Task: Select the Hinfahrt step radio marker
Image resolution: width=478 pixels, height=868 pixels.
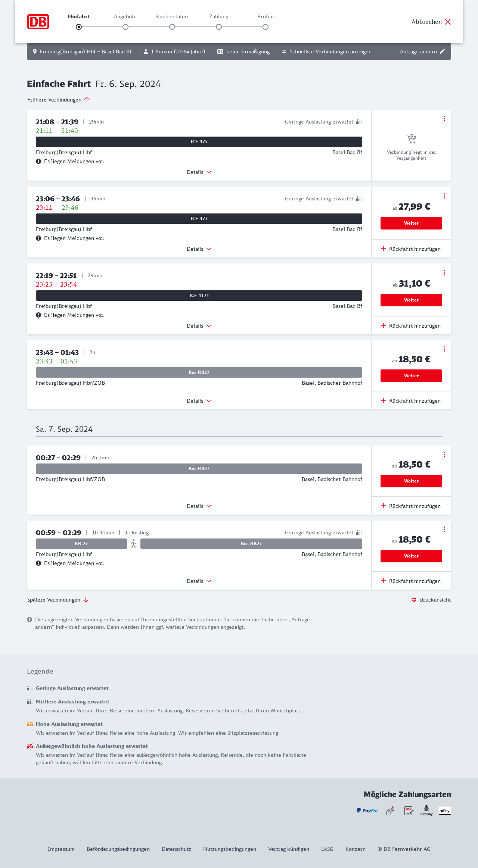Action: (79, 27)
